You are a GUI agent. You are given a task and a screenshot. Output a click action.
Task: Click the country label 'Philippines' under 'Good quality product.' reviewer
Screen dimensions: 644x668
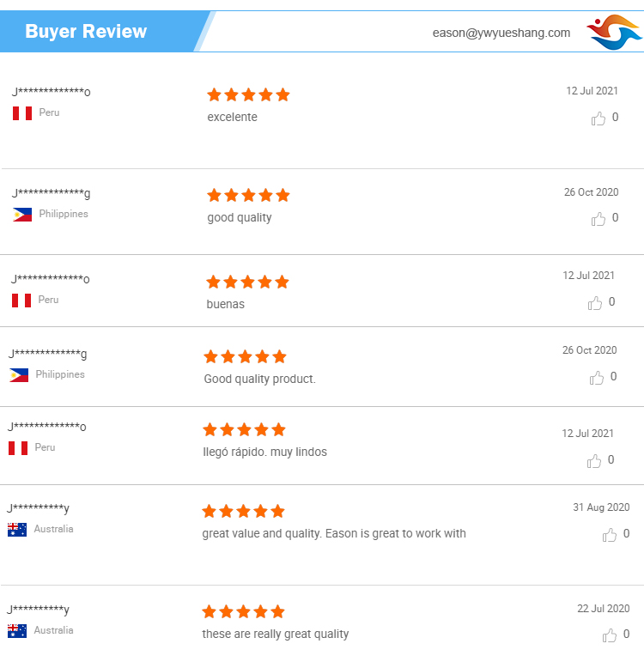pyautogui.click(x=60, y=375)
